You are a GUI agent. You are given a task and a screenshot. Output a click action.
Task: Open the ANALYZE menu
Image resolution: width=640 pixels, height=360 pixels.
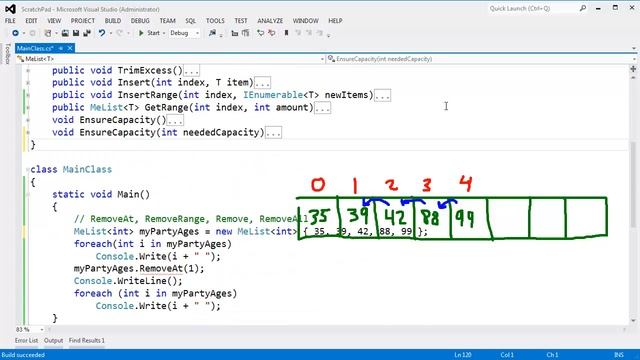pyautogui.click(x=270, y=21)
